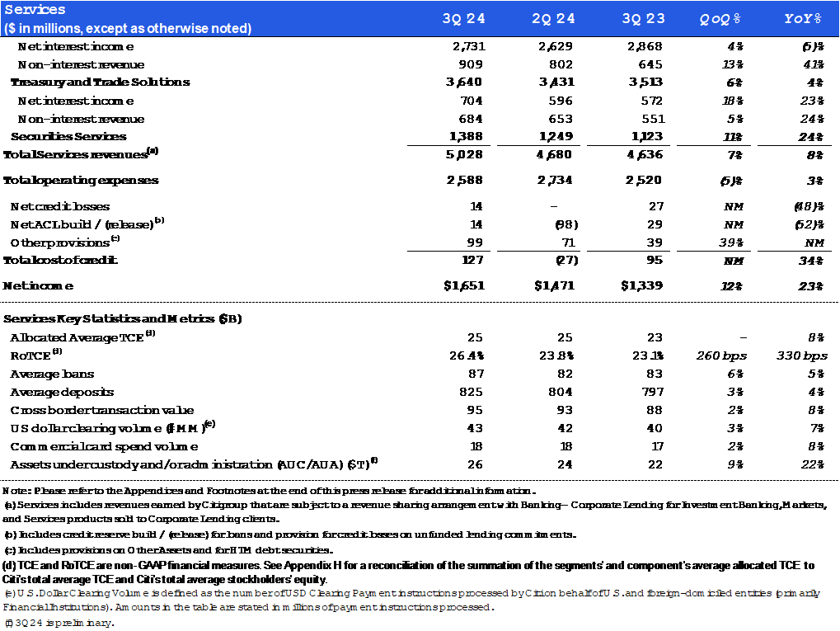Click the (98) ACL release value
Image resolution: width=840 pixels, height=631 pixels.
(566, 224)
